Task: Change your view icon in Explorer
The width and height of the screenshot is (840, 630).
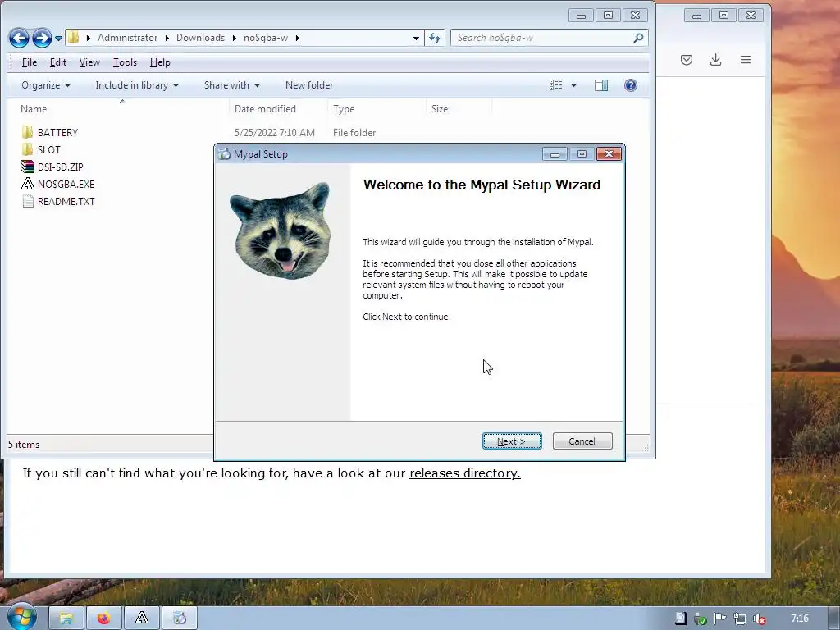Action: click(x=556, y=85)
